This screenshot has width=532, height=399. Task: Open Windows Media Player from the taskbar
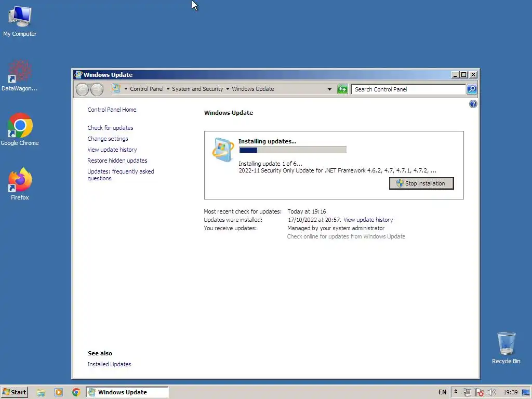[x=59, y=392]
